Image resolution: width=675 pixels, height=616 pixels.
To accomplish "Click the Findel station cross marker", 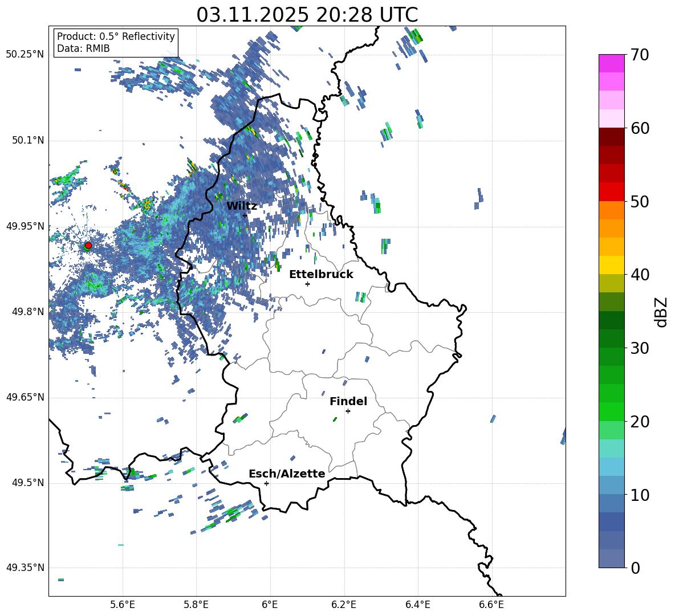I will pyautogui.click(x=348, y=411).
